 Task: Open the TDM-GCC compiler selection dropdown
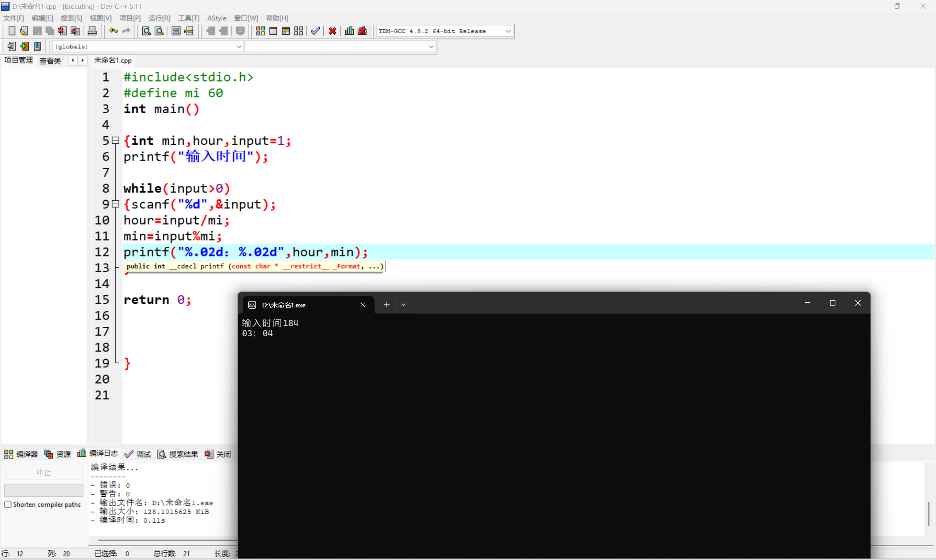(508, 31)
